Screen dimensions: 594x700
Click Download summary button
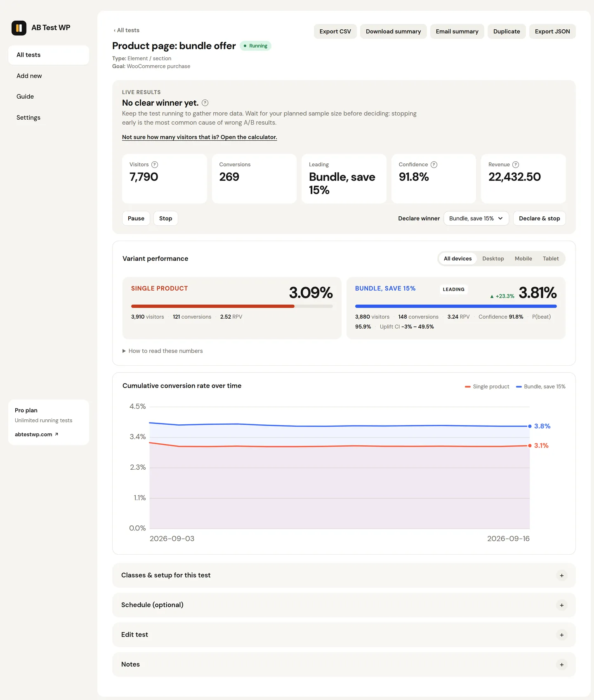393,31
